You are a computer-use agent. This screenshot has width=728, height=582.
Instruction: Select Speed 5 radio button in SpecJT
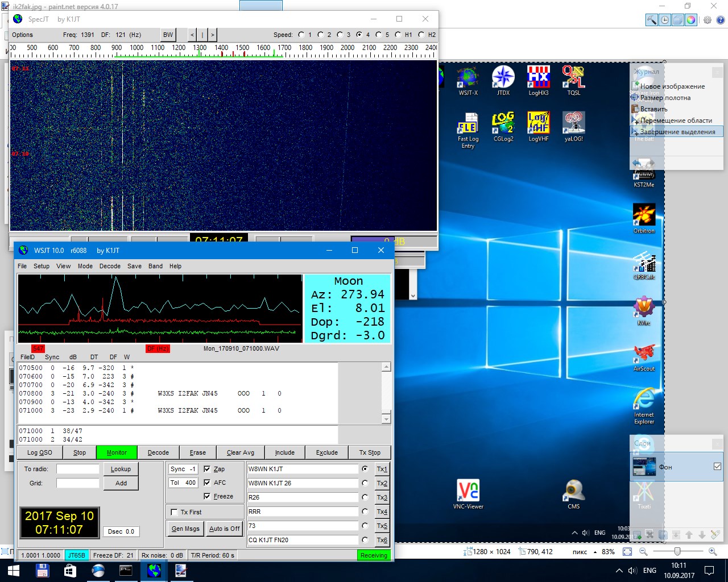click(378, 35)
